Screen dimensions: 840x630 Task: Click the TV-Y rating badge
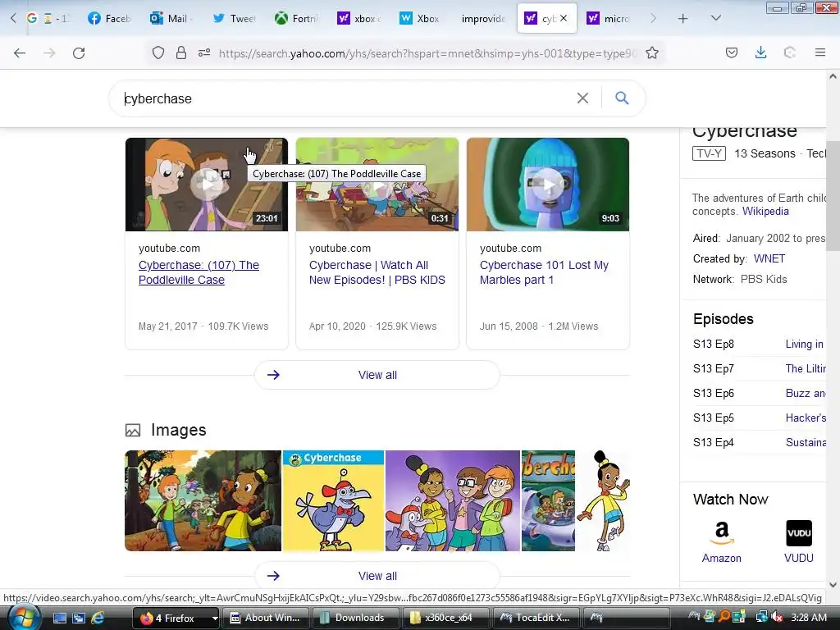pos(709,153)
